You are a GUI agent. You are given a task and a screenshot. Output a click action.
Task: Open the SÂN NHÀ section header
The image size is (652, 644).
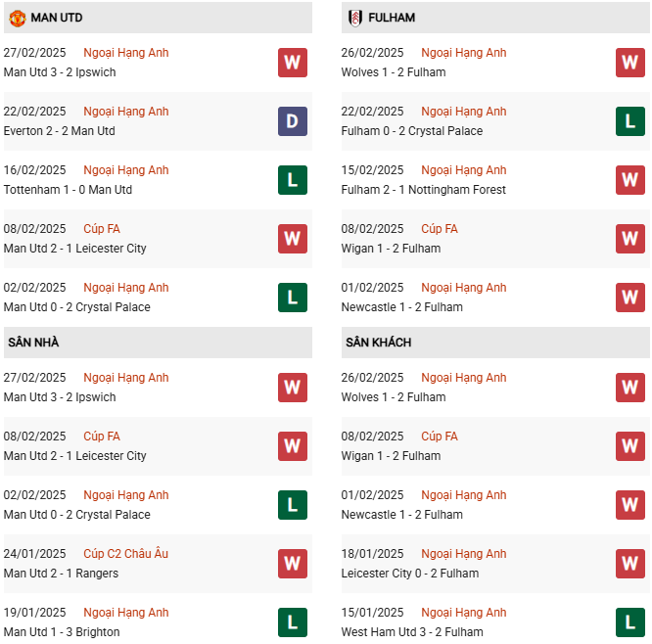[34, 343]
